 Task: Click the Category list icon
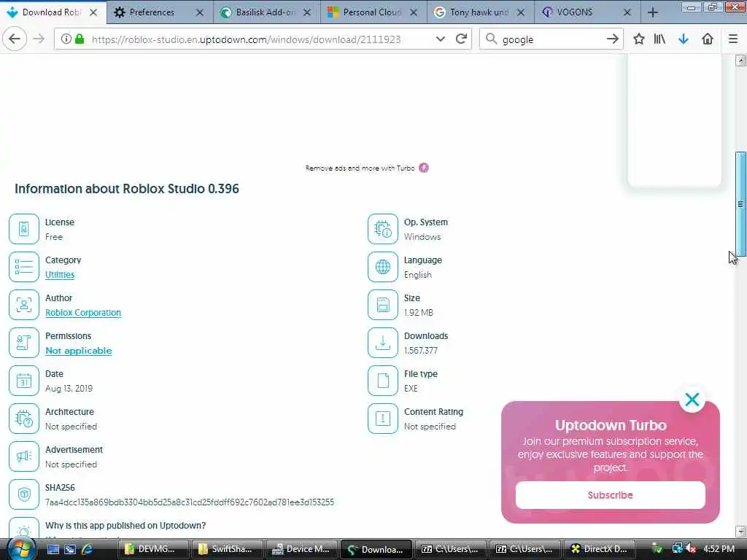coord(24,267)
